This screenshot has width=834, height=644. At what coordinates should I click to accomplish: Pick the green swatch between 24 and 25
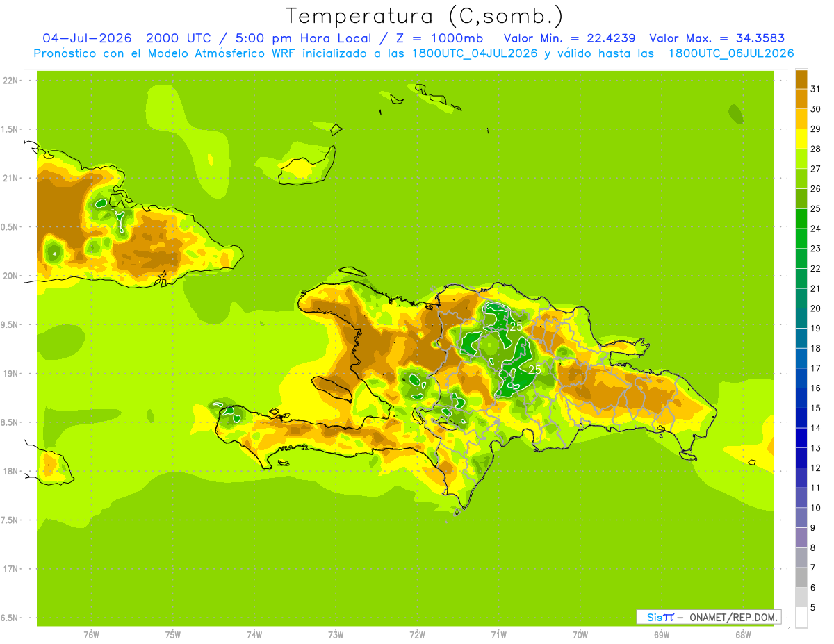tap(801, 218)
